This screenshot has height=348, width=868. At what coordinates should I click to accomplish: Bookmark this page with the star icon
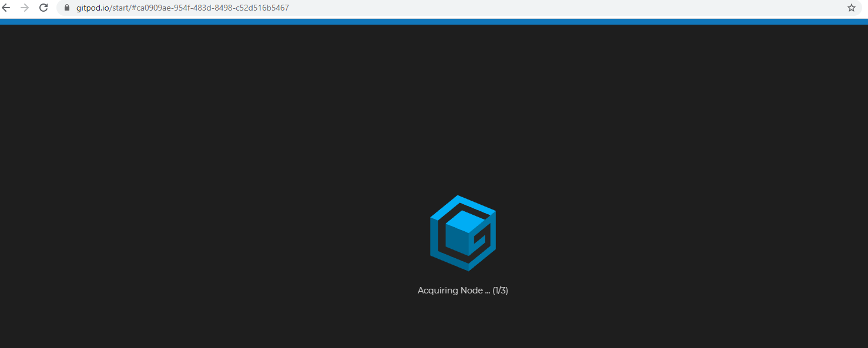852,8
